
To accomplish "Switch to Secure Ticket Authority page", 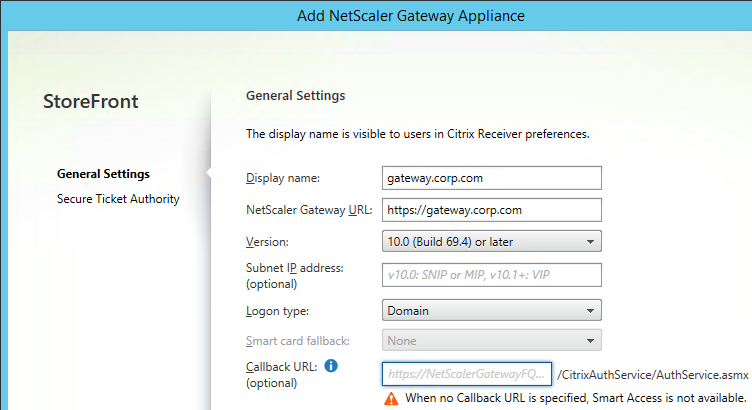I will tap(118, 199).
